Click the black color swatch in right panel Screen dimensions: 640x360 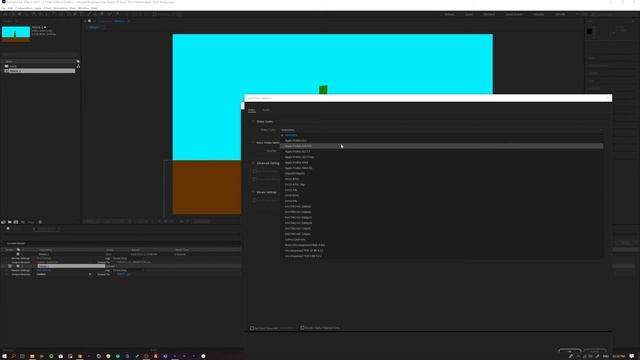pyautogui.click(x=589, y=31)
